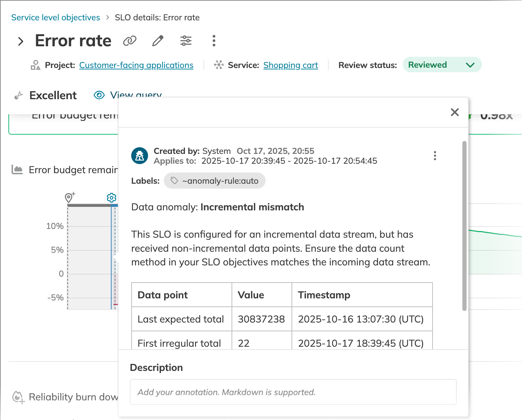Open the gear settings on the chart
Screen dimensions: 522x420
point(111,198)
